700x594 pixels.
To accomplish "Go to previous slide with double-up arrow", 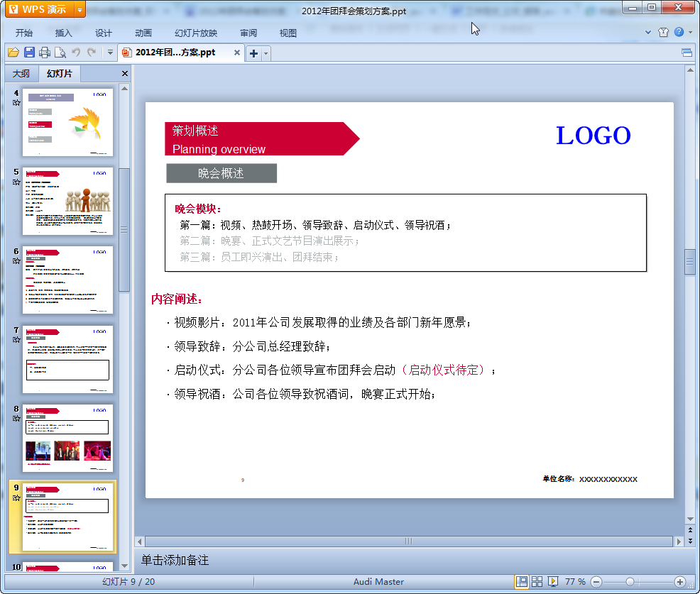I will (x=690, y=530).
